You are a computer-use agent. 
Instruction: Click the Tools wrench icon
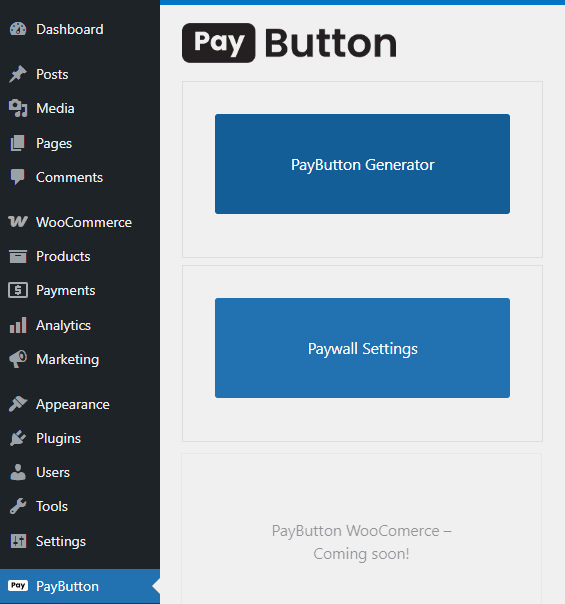18,506
